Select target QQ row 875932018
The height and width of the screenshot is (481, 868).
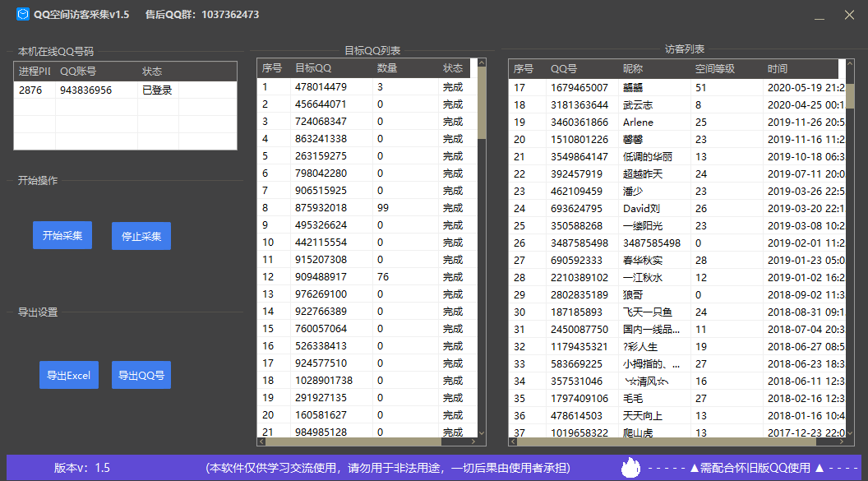pos(321,208)
